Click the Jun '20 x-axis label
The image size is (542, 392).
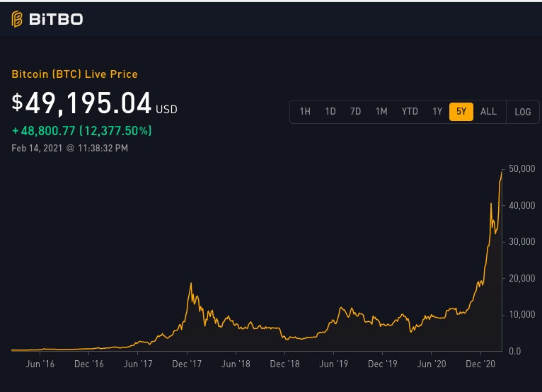(432, 364)
